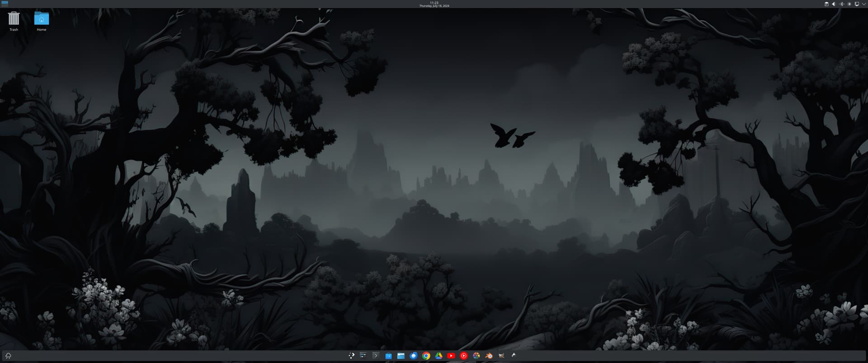Open GIMP from the dock
This screenshot has height=363, width=868.
coord(501,356)
